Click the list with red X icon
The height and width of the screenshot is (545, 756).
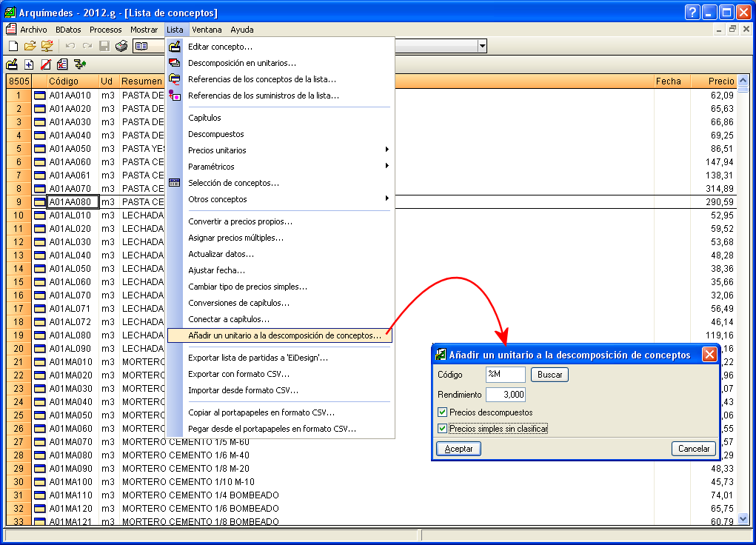(x=62, y=64)
